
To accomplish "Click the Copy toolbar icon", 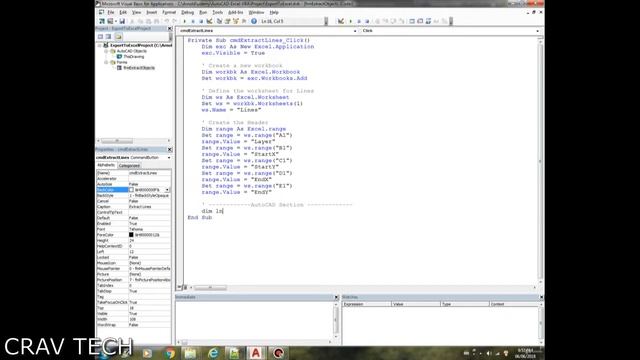I will coord(140,21).
